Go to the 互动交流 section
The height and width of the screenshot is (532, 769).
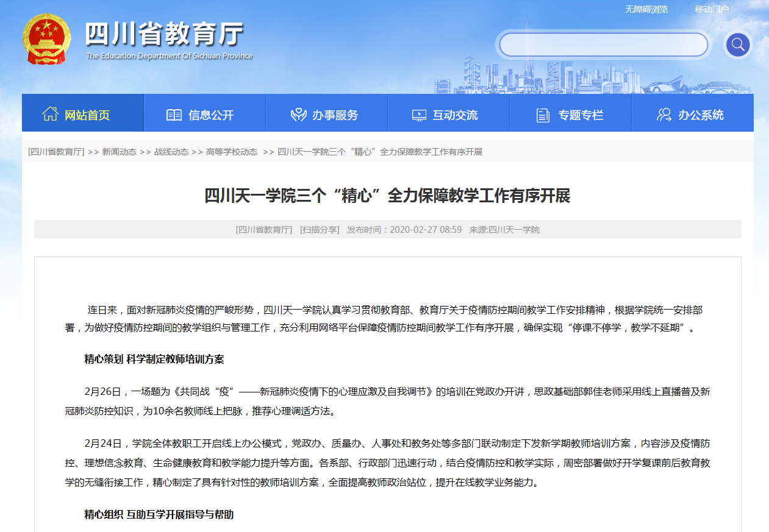click(455, 115)
